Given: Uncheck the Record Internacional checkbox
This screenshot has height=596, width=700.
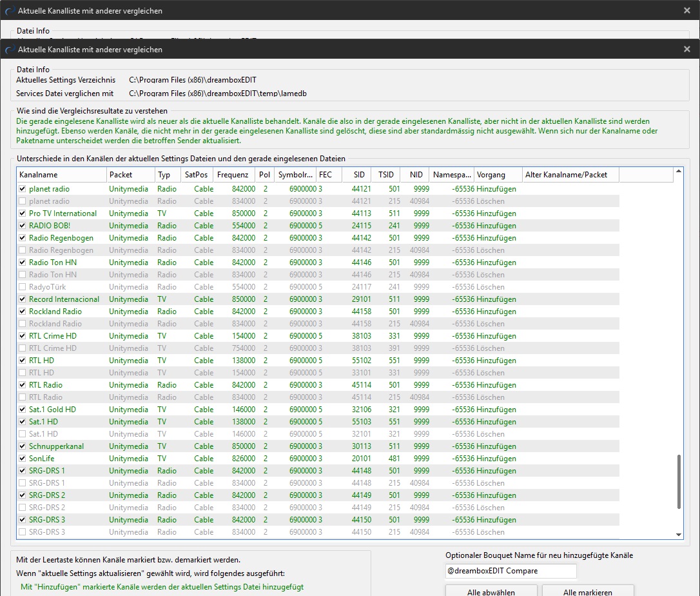Looking at the screenshot, I should tap(23, 299).
